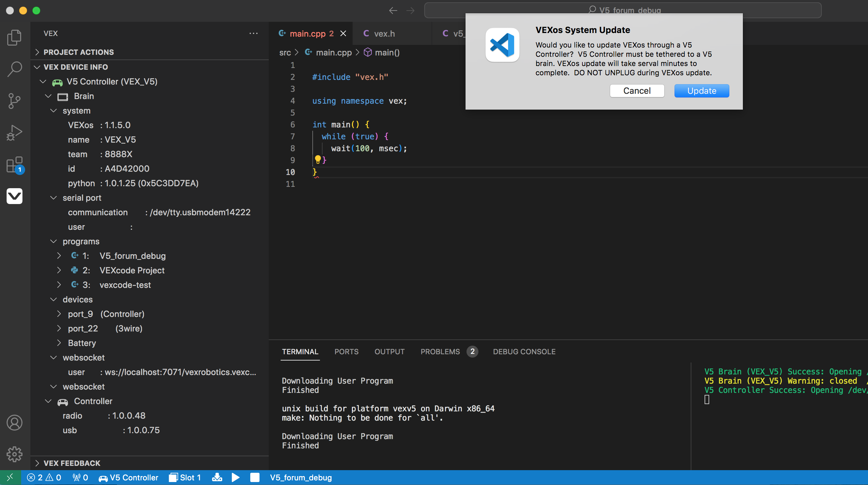Viewport: 868px width, 485px height.
Task: Open Manage settings gear icon
Action: 15,454
